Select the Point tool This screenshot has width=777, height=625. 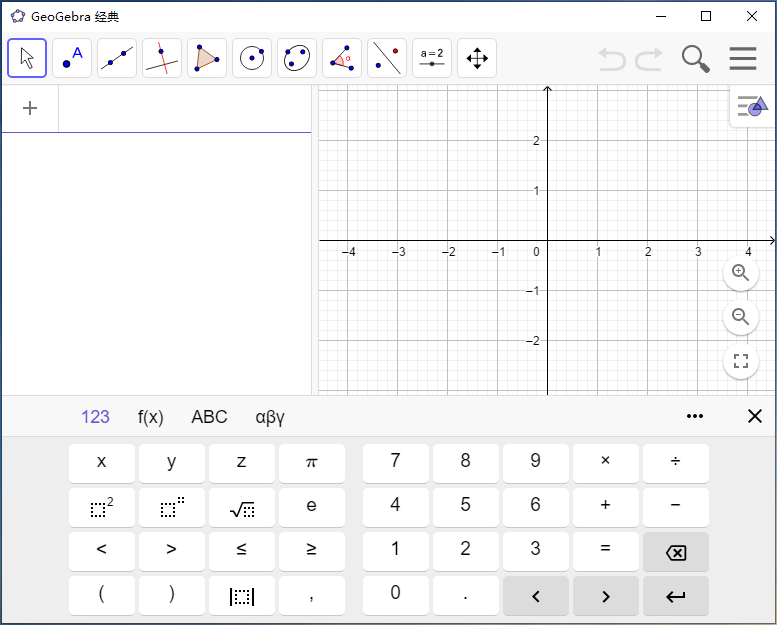click(72, 58)
